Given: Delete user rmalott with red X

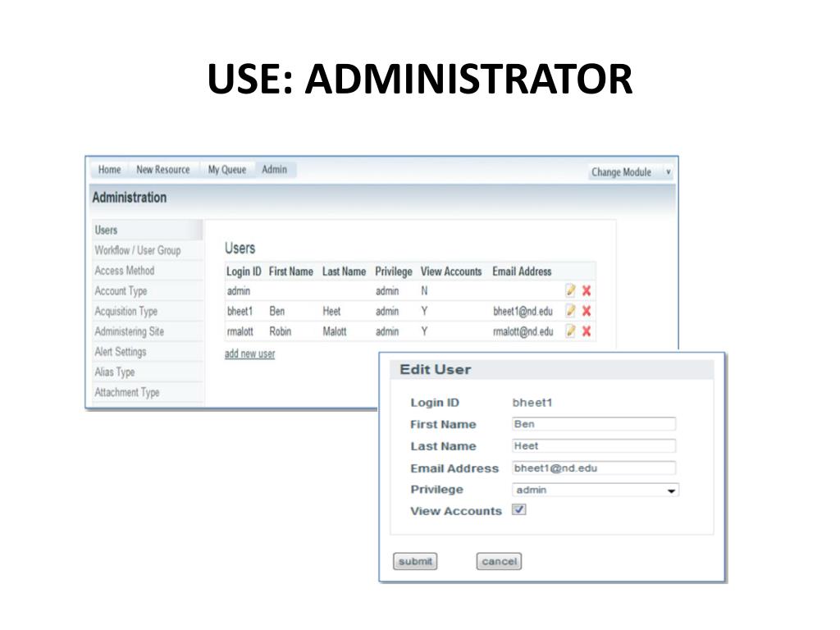Looking at the screenshot, I should (x=587, y=331).
